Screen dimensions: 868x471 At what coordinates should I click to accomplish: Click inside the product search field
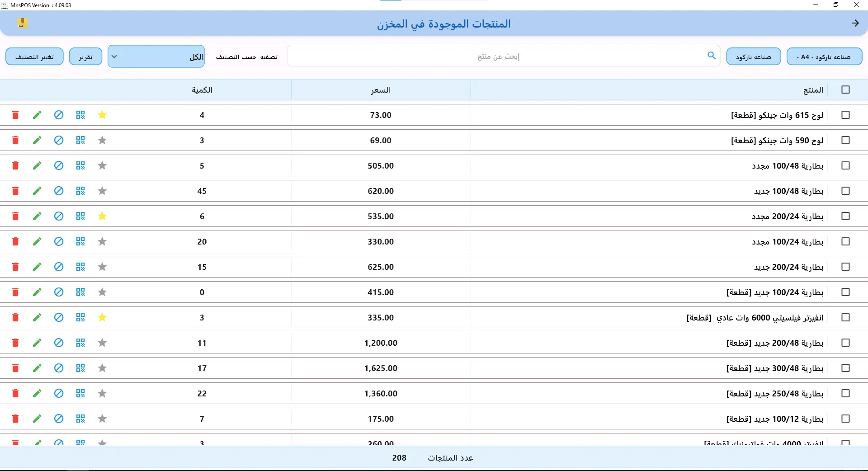click(497, 56)
